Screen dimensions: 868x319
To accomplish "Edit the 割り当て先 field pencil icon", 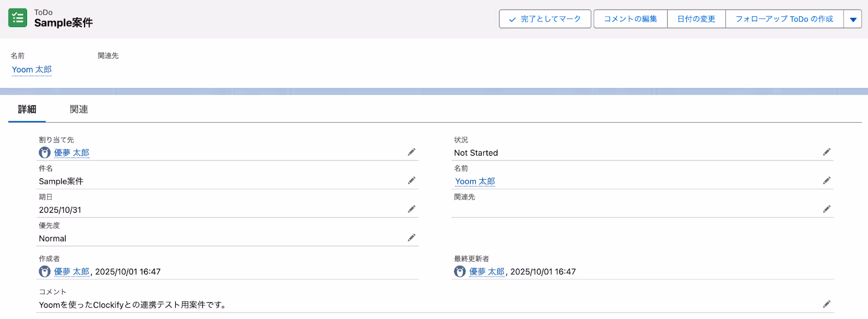I will coord(412,152).
